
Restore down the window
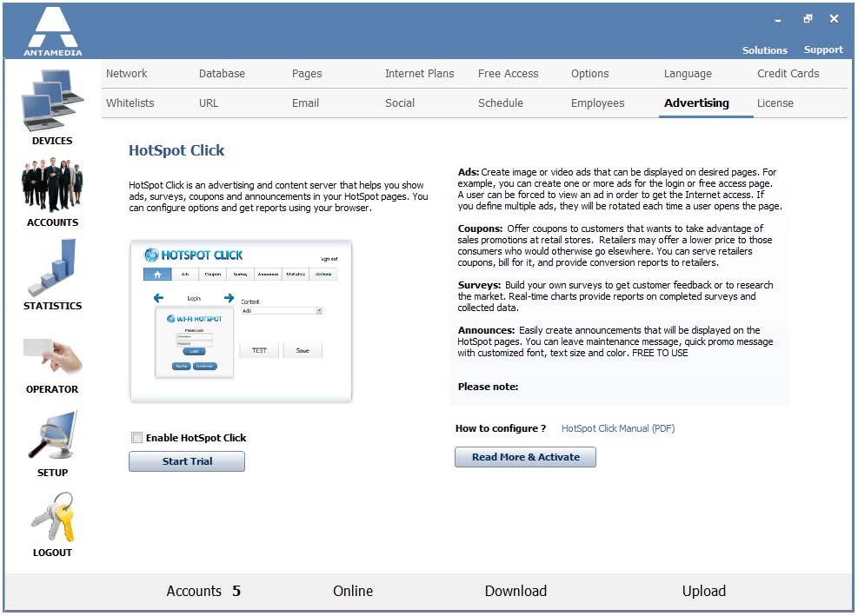point(808,19)
